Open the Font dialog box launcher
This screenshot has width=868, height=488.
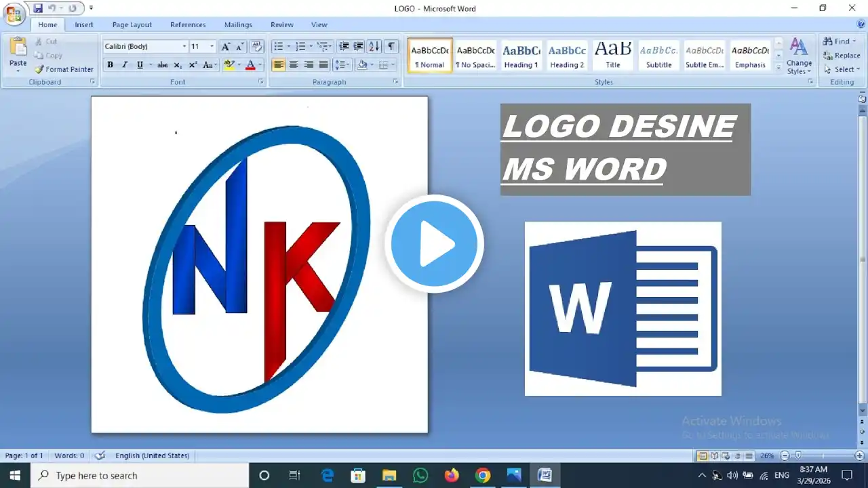click(261, 82)
